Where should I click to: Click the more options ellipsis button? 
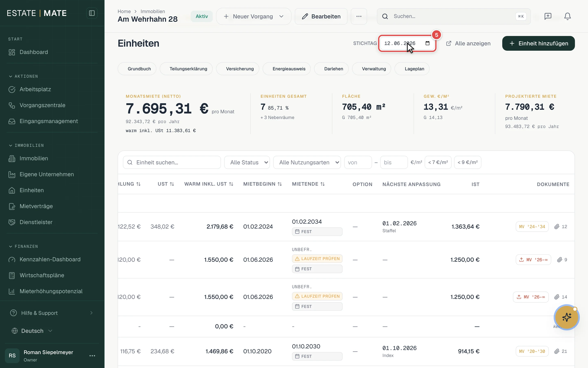point(359,16)
